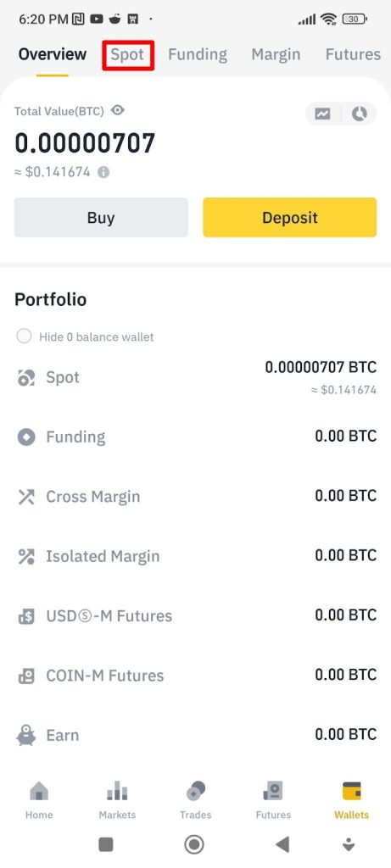Image resolution: width=391 pixels, height=868 pixels.
Task: Open the line chart view icon
Action: point(322,114)
